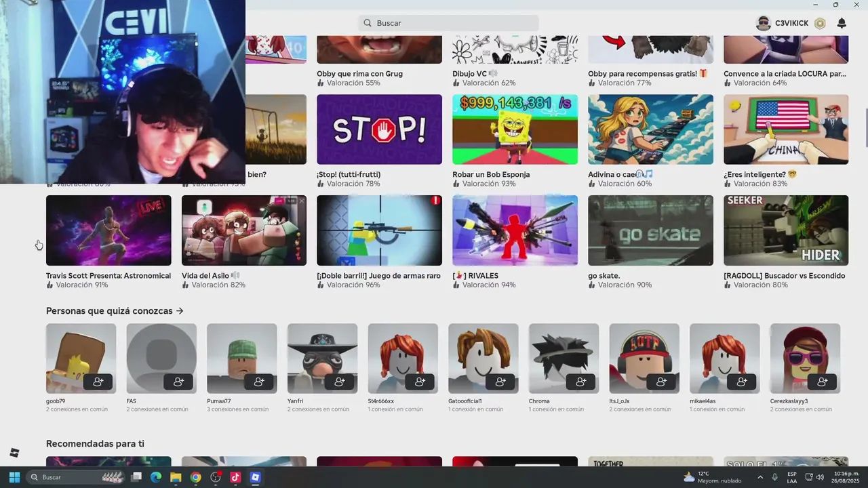The image size is (868, 488).
Task: Click the microphone tray icon
Action: tap(775, 477)
